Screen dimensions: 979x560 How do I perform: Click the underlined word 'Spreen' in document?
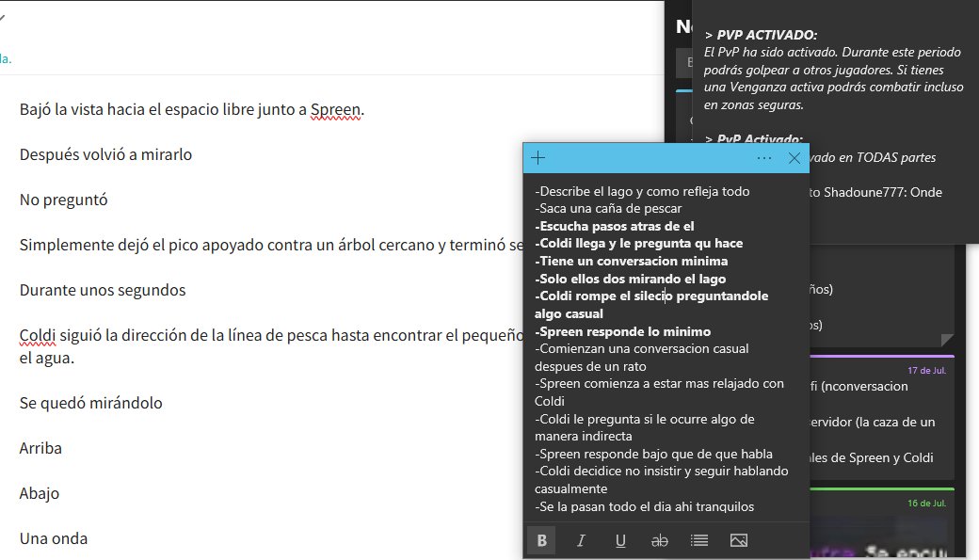click(x=335, y=110)
